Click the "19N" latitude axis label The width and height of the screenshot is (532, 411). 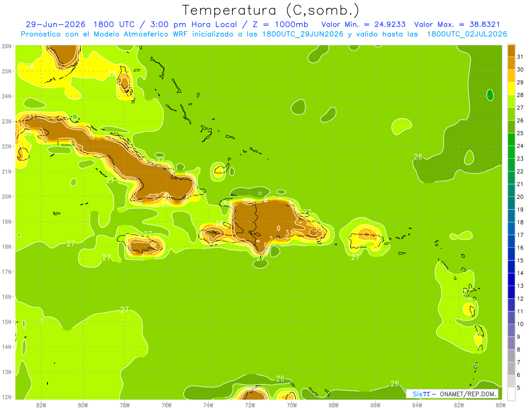click(7, 222)
